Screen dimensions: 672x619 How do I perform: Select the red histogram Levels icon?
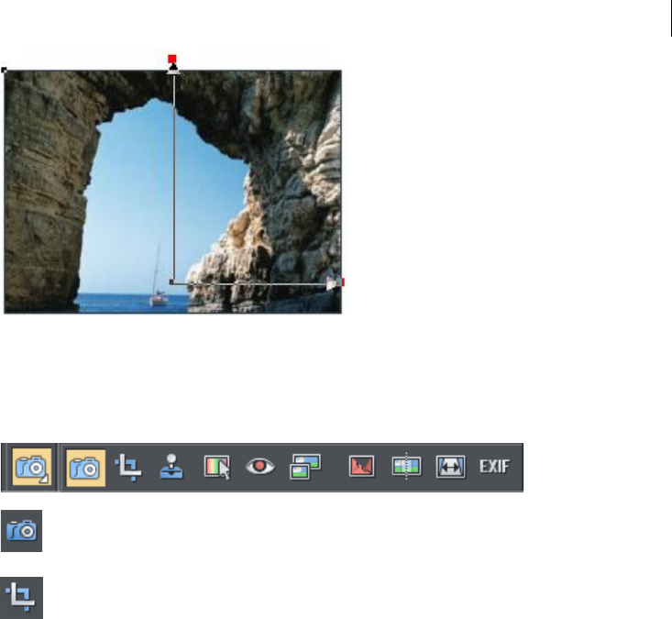pos(362,467)
